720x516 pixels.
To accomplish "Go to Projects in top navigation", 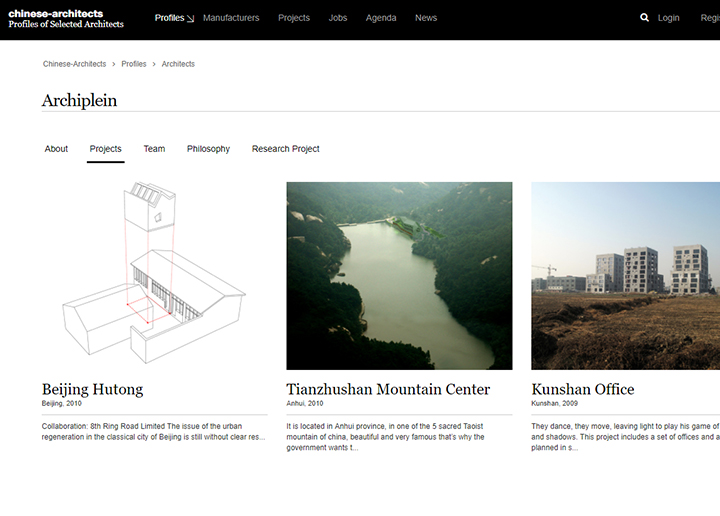I will (x=294, y=18).
